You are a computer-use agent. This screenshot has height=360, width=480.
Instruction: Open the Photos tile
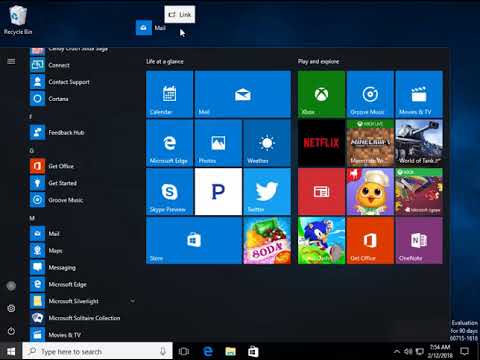(218, 143)
